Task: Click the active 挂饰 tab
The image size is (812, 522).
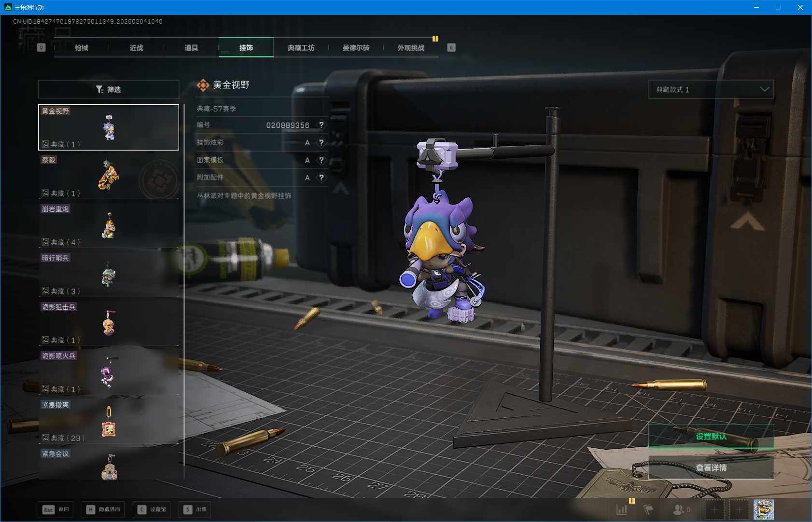Action: pyautogui.click(x=246, y=48)
